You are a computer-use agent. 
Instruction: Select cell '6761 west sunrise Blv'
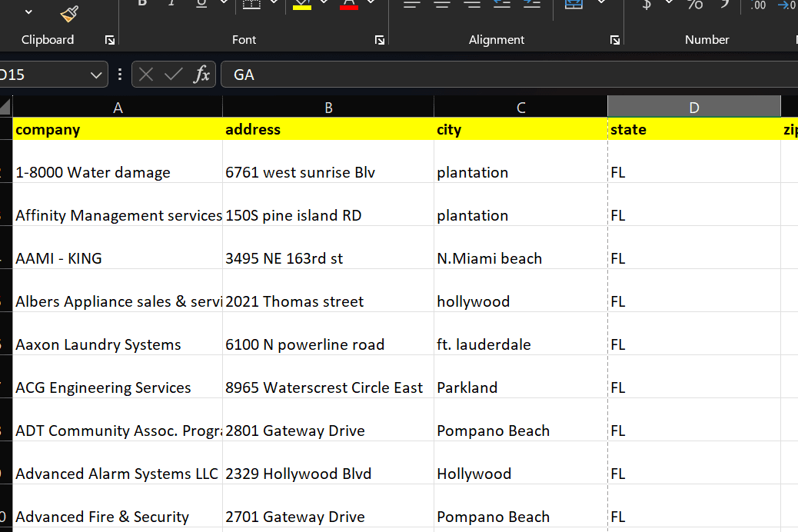coord(328,162)
